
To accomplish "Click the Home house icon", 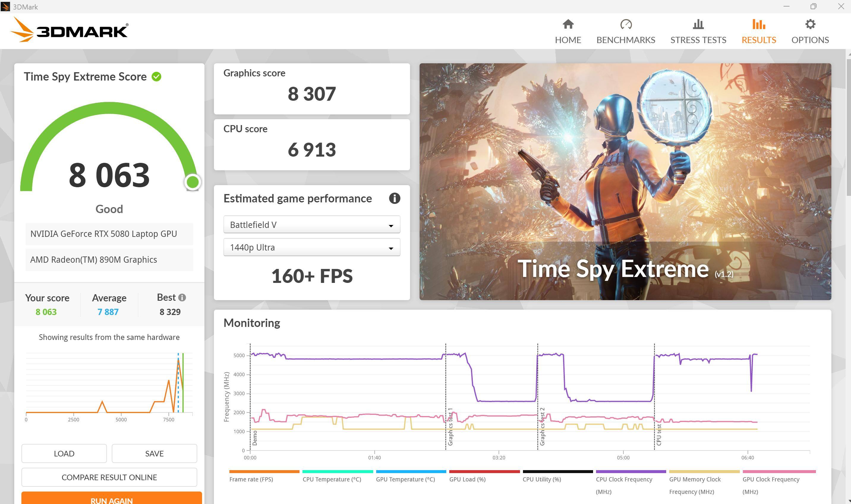I will click(x=568, y=24).
